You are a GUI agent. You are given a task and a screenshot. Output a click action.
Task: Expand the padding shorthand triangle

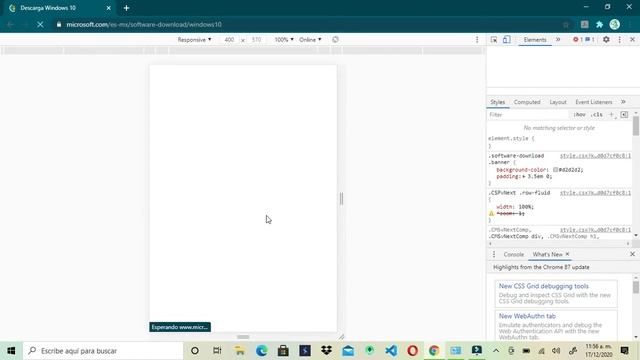[524, 176]
